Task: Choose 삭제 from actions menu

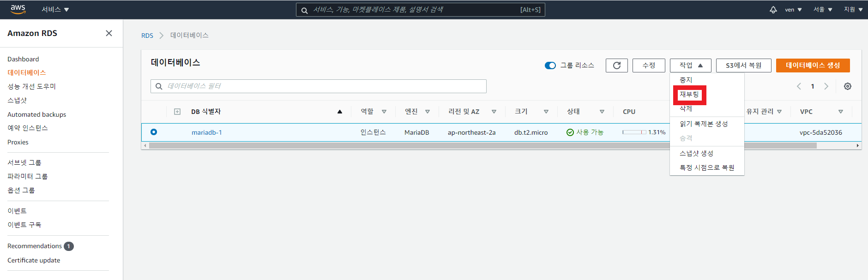Action: point(686,109)
